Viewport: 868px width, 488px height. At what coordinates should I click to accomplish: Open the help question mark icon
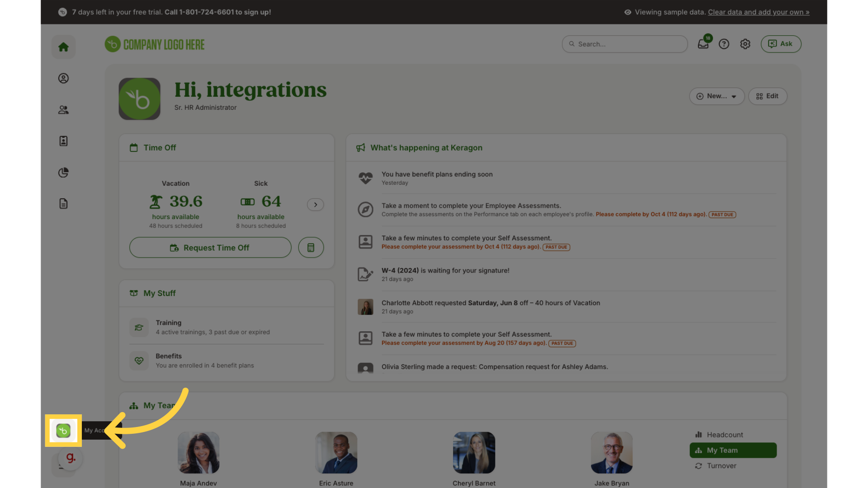(x=724, y=44)
